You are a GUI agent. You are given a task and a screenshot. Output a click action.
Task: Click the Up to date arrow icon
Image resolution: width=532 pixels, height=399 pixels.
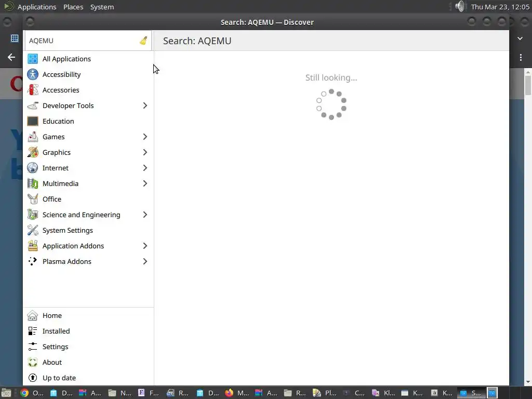(33, 378)
